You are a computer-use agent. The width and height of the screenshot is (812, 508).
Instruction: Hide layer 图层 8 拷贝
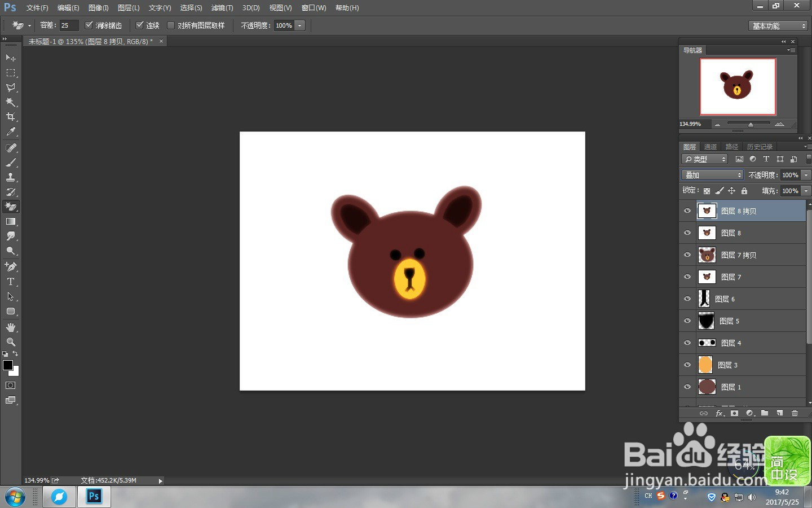687,211
